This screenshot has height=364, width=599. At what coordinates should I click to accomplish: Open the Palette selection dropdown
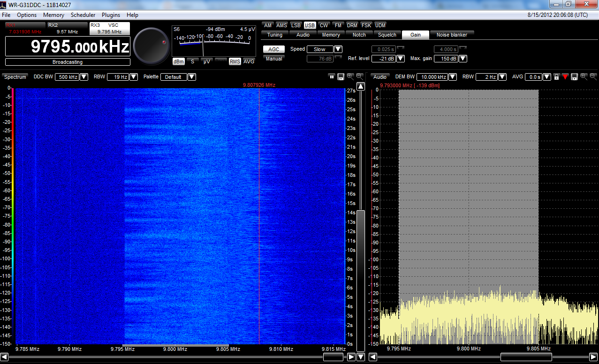tap(191, 76)
